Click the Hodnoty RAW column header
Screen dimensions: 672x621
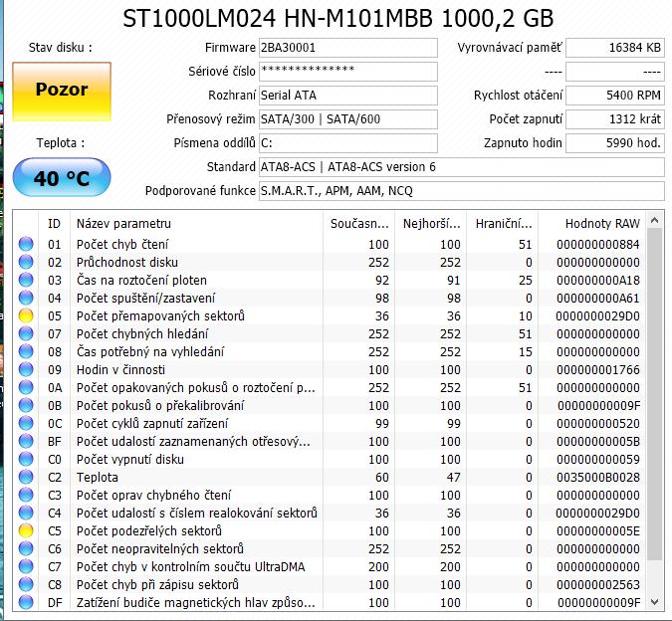[x=592, y=224]
